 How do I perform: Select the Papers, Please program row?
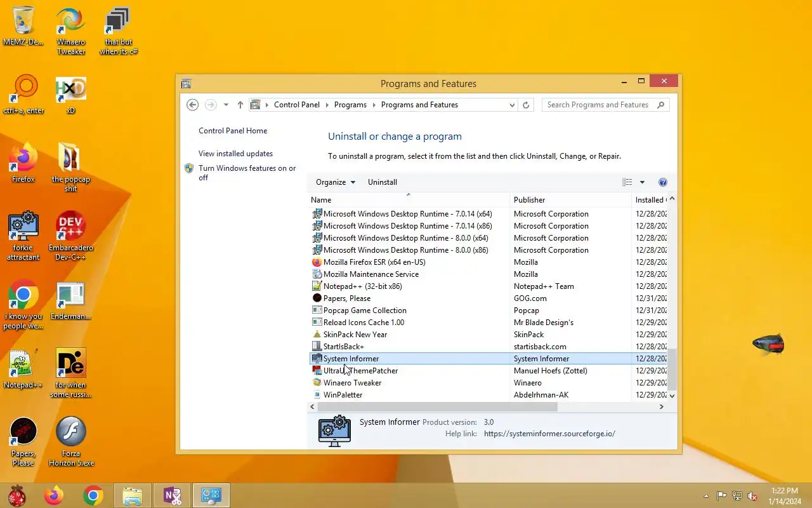(x=488, y=298)
